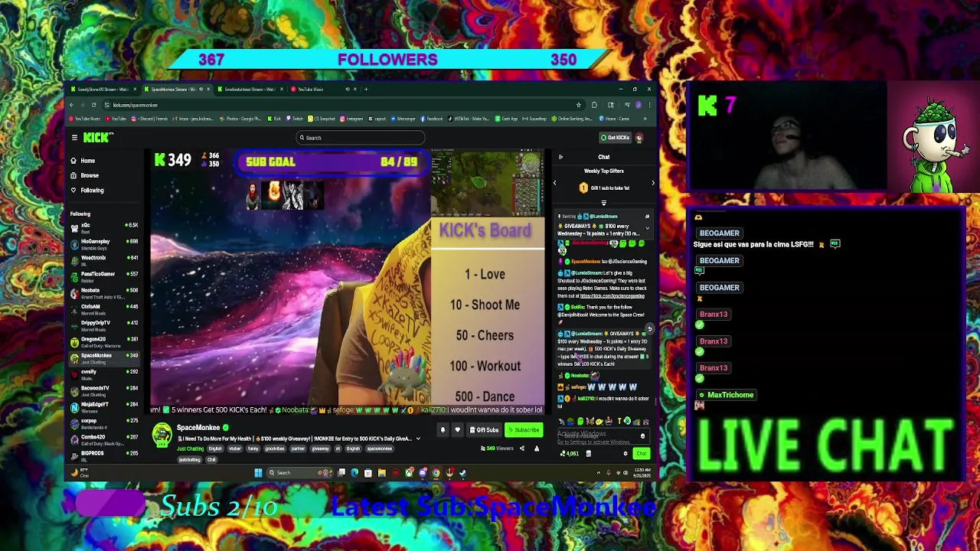980x551 pixels.
Task: Expand the top gifters list handle
Action: pos(603,204)
